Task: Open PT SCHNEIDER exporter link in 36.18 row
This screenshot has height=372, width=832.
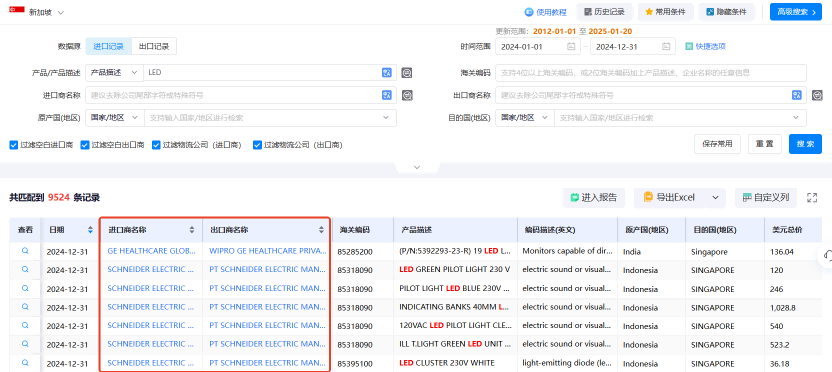Action: tap(267, 363)
